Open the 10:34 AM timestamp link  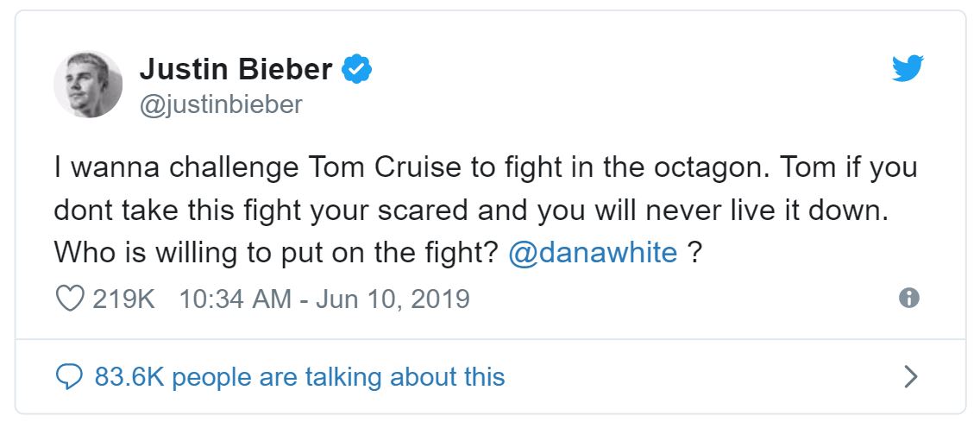tap(235, 299)
